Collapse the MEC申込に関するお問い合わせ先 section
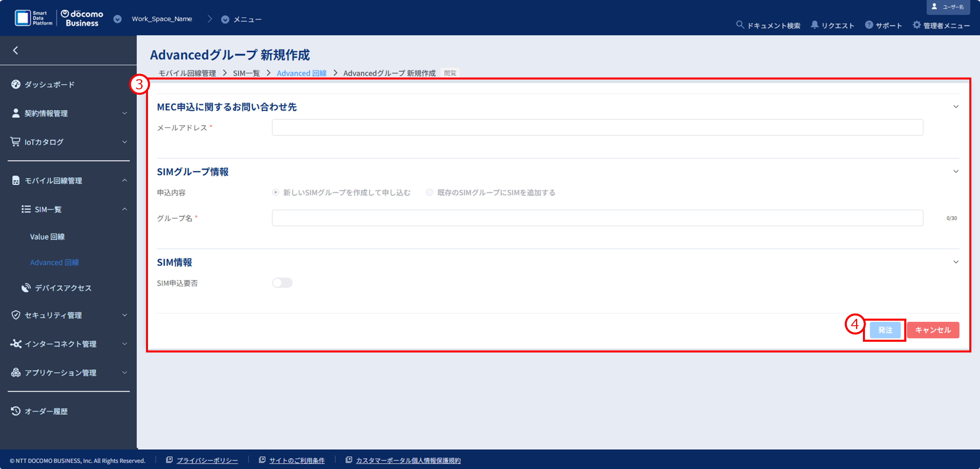The height and width of the screenshot is (469, 980). point(956,107)
